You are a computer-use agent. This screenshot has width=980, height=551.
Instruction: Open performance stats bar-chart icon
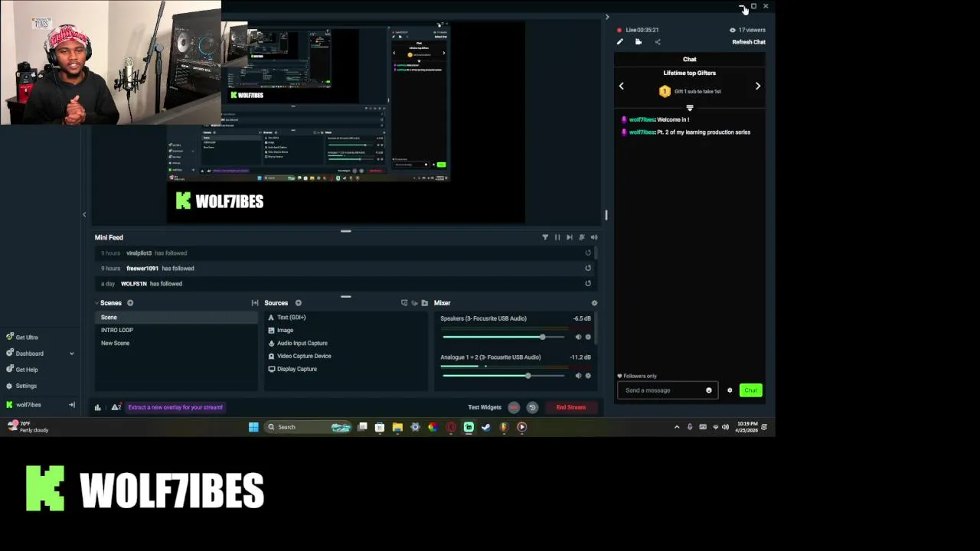(98, 407)
